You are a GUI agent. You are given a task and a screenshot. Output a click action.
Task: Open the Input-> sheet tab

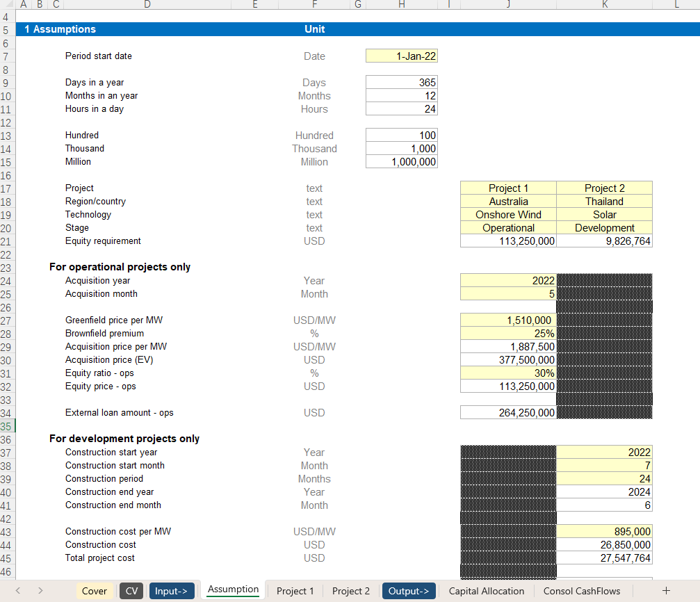click(x=171, y=591)
